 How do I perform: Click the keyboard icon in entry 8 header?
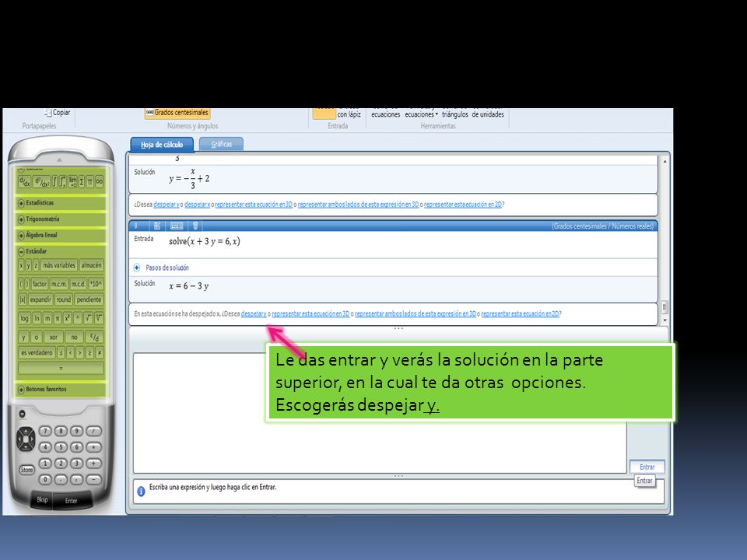[x=177, y=226]
